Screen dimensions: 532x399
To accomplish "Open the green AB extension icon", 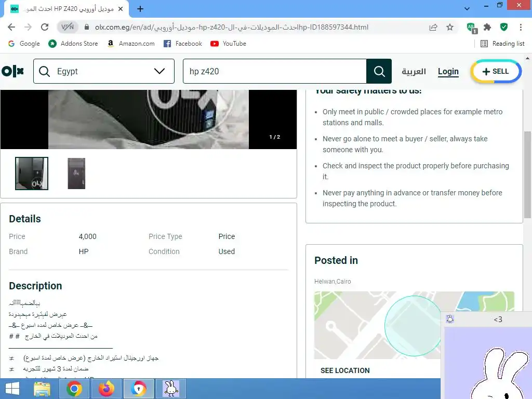I will [x=471, y=28].
